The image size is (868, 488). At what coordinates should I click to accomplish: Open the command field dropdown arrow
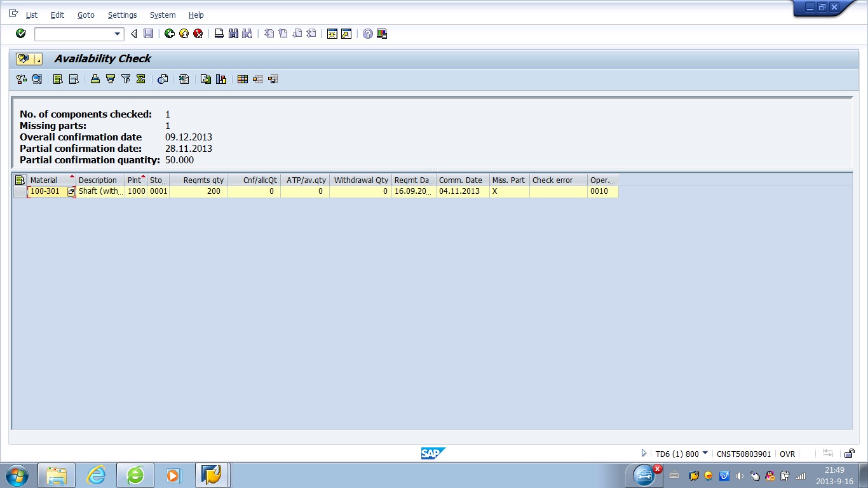[x=118, y=34]
